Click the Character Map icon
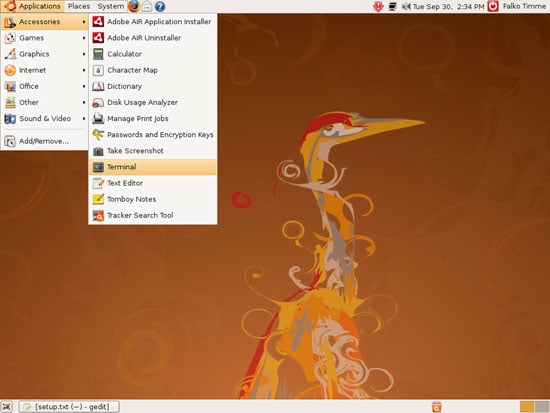This screenshot has height=413, width=550. click(x=98, y=70)
